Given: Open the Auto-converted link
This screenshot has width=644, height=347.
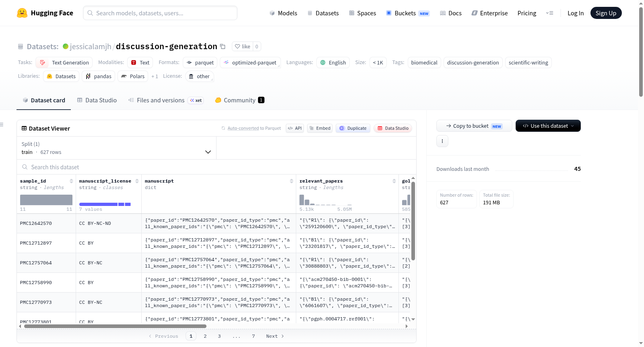Looking at the screenshot, I should pos(243,128).
